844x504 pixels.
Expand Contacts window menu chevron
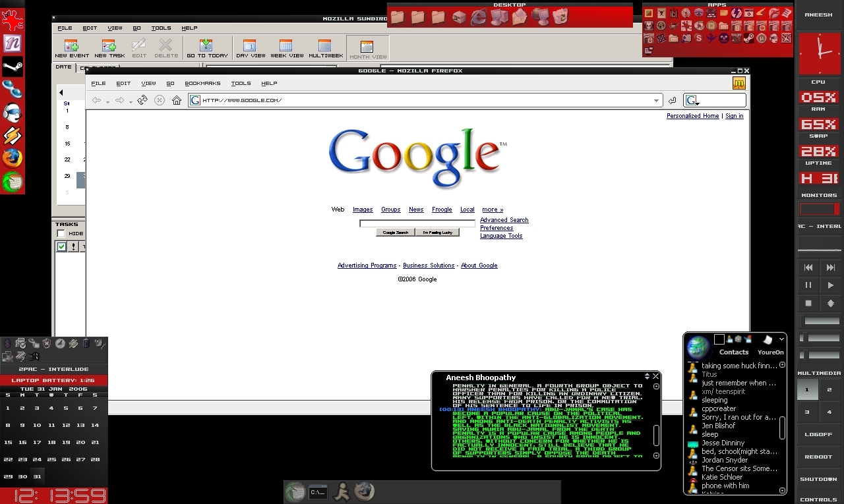pyautogui.click(x=781, y=339)
